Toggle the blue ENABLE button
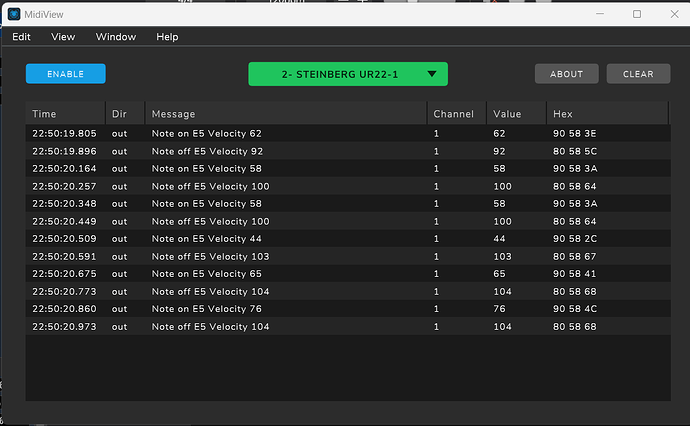Viewport: 690px width, 426px height. pyautogui.click(x=65, y=74)
